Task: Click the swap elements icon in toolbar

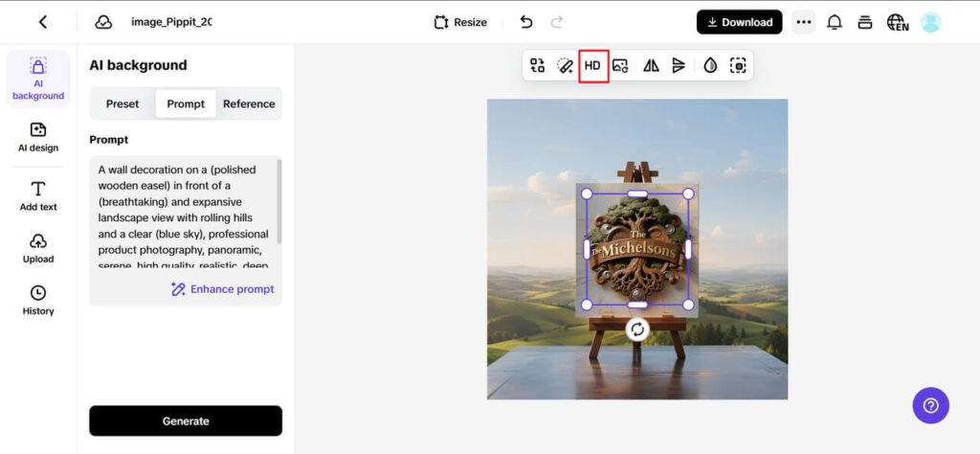Action: coord(537,65)
